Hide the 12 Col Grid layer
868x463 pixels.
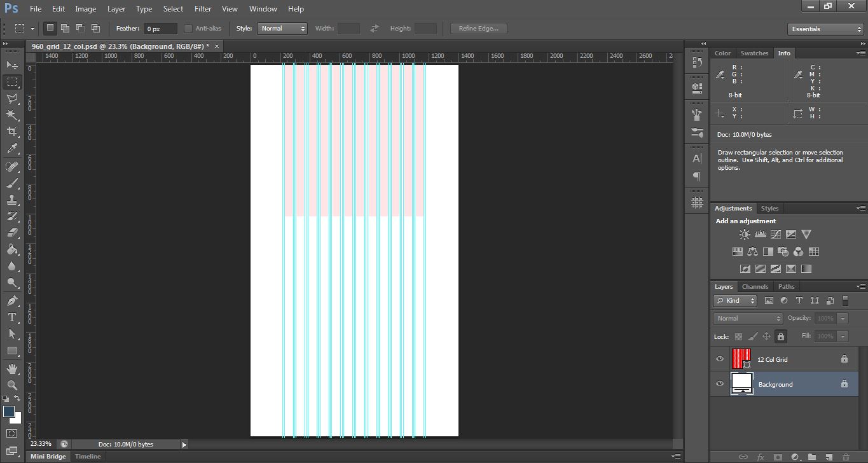(719, 359)
